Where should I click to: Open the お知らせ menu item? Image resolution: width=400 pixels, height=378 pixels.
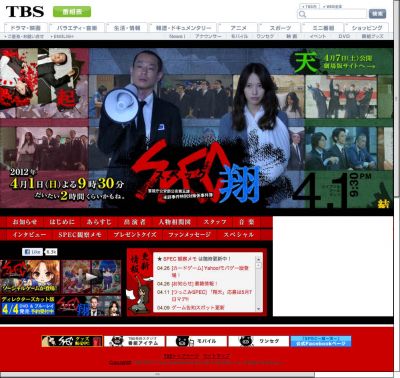pos(25,222)
